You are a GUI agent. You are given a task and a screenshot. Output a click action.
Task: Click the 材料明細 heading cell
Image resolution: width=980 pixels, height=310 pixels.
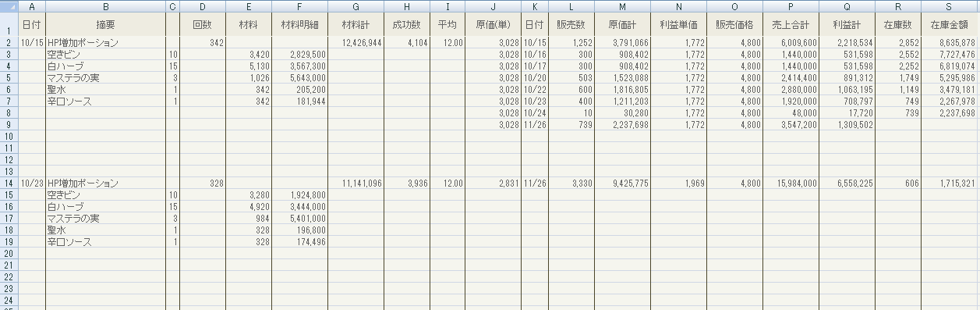[300, 24]
